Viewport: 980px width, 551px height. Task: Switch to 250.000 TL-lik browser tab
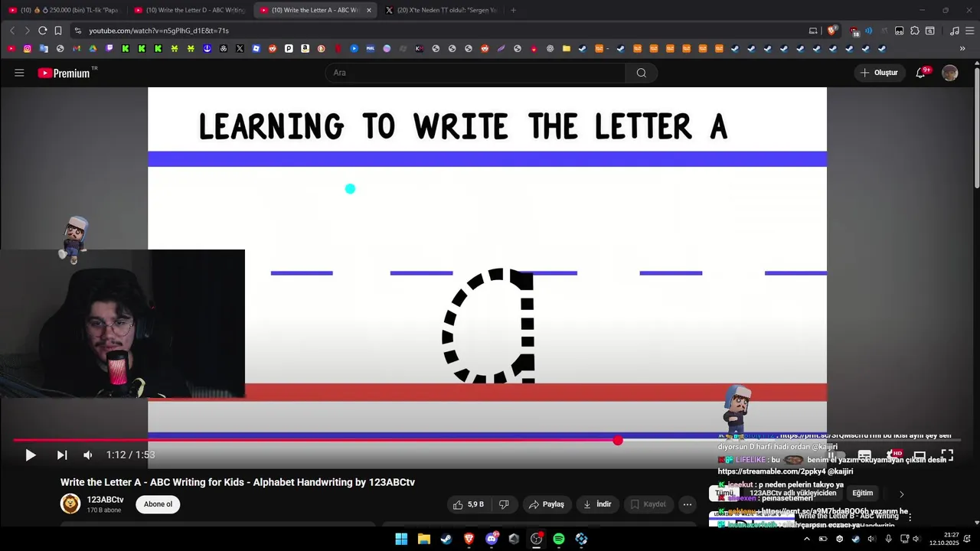[64, 10]
